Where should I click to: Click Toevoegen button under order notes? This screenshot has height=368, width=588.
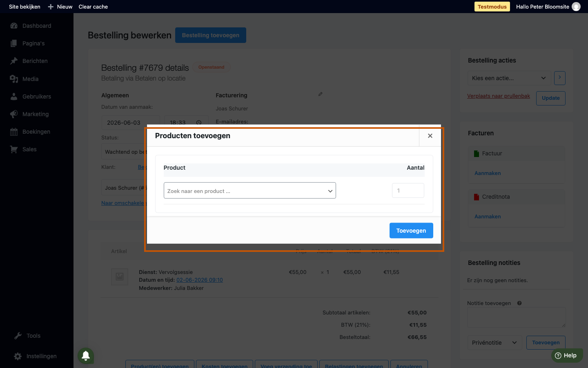[x=546, y=343]
